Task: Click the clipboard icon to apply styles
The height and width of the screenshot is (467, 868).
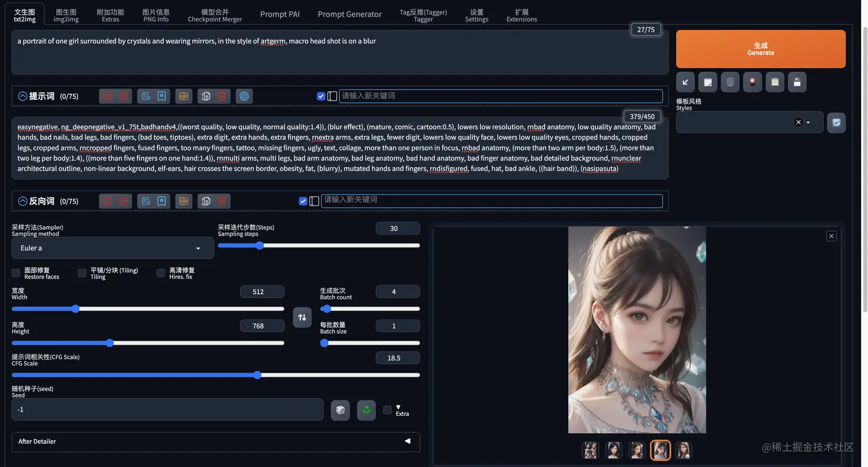Action: [775, 82]
